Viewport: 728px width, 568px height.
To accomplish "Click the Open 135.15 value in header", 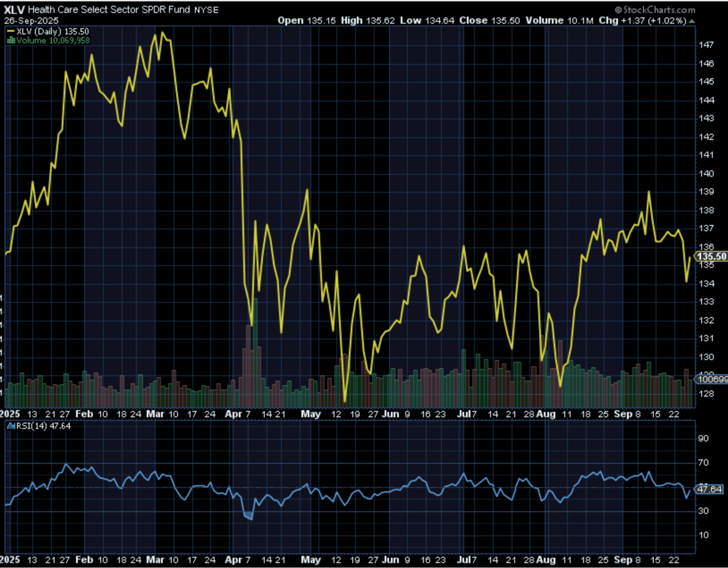I will (306, 21).
